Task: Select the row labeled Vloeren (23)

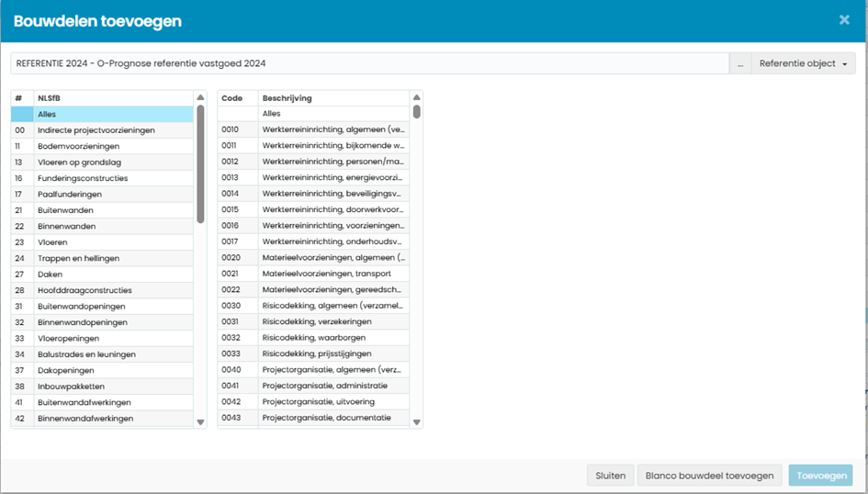Action: point(102,242)
